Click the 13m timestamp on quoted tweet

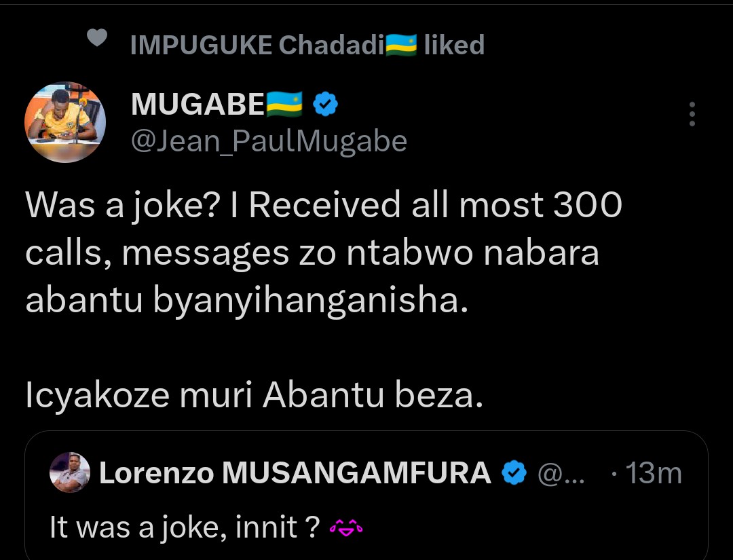(x=653, y=473)
